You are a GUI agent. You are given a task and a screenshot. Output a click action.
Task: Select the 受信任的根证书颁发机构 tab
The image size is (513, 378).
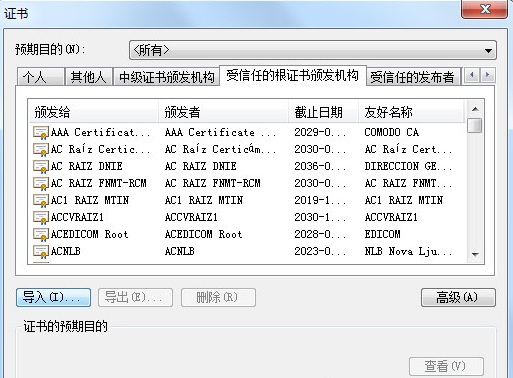[293, 76]
